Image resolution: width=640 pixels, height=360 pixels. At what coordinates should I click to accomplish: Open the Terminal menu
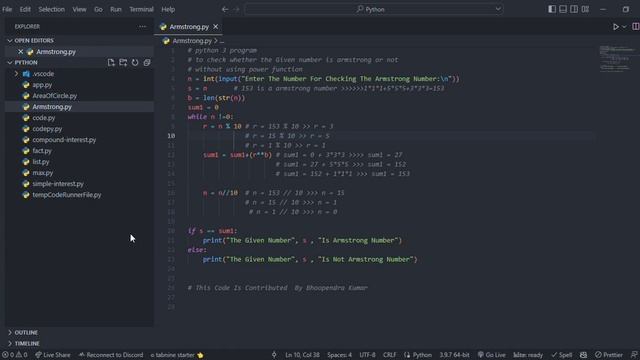[141, 9]
